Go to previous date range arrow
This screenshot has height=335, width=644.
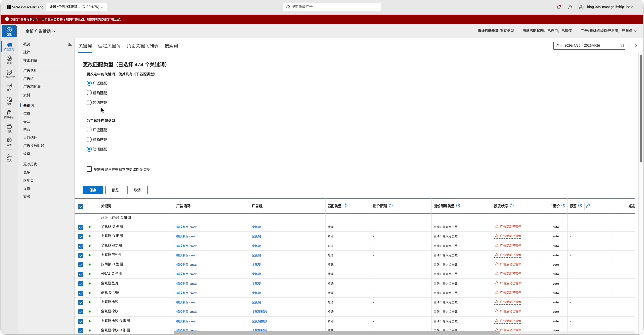pyautogui.click(x=629, y=45)
